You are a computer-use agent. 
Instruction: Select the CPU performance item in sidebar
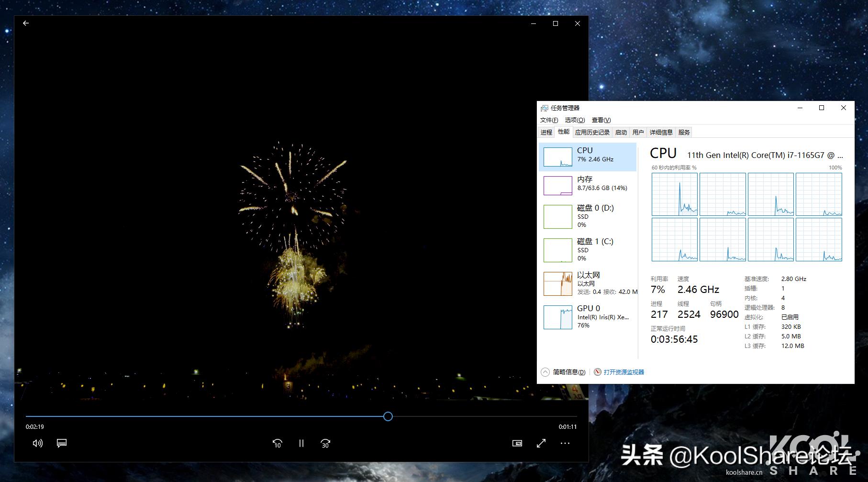[588, 157]
